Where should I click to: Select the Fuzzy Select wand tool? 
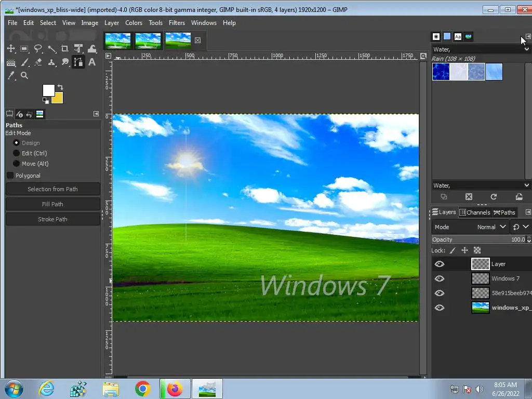(51, 49)
